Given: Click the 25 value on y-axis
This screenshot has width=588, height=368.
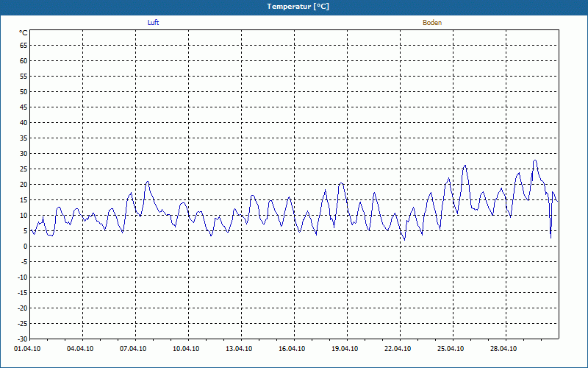Looking at the screenshot, I should [24, 169].
